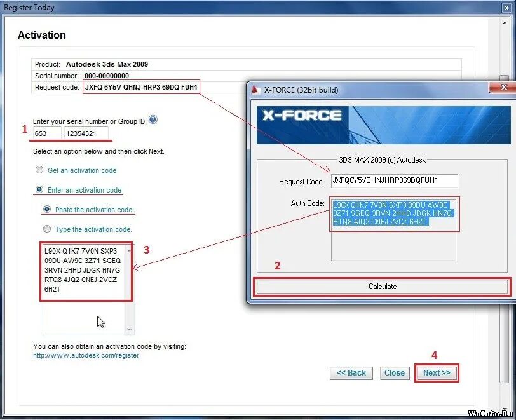Viewport: 516px width, 420px height.
Task: Click the 'X-FORCE (32bit build)' title text
Action: (x=301, y=90)
